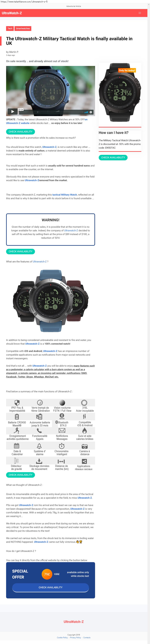
Task: Click Check Availability in Special Offer box
Action: tap(51, 588)
